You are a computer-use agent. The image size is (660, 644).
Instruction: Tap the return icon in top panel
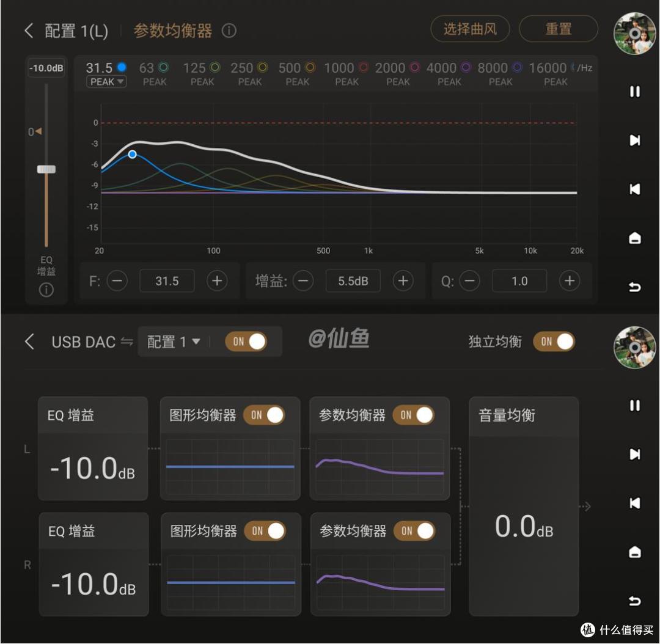point(634,287)
